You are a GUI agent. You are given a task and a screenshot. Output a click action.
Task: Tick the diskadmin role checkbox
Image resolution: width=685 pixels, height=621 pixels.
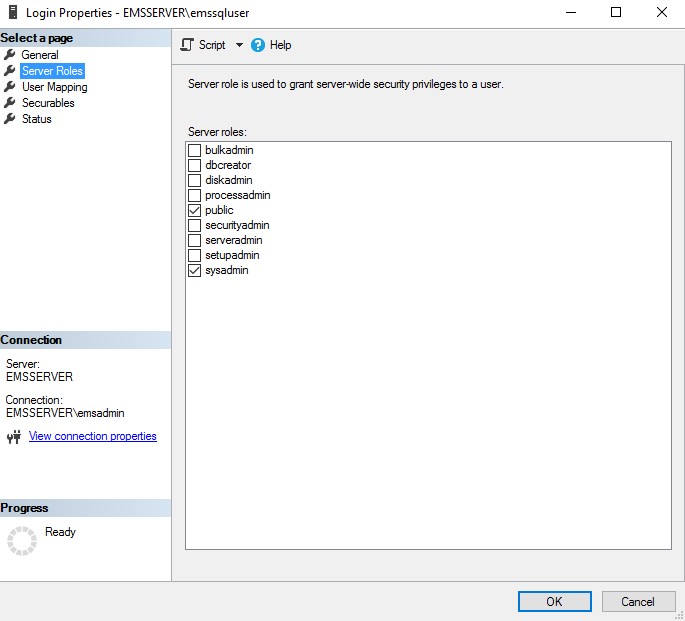tap(194, 180)
